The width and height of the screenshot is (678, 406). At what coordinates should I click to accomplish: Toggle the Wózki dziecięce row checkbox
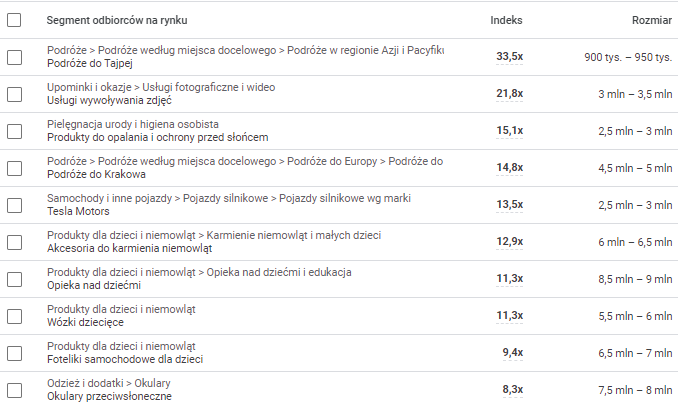[14, 316]
